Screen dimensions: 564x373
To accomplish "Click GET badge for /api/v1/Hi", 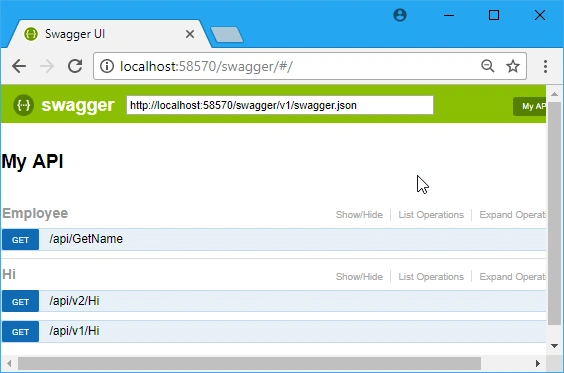I will tap(20, 332).
